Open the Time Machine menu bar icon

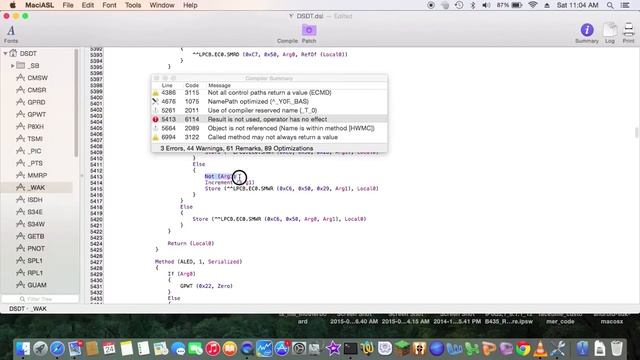459,5
